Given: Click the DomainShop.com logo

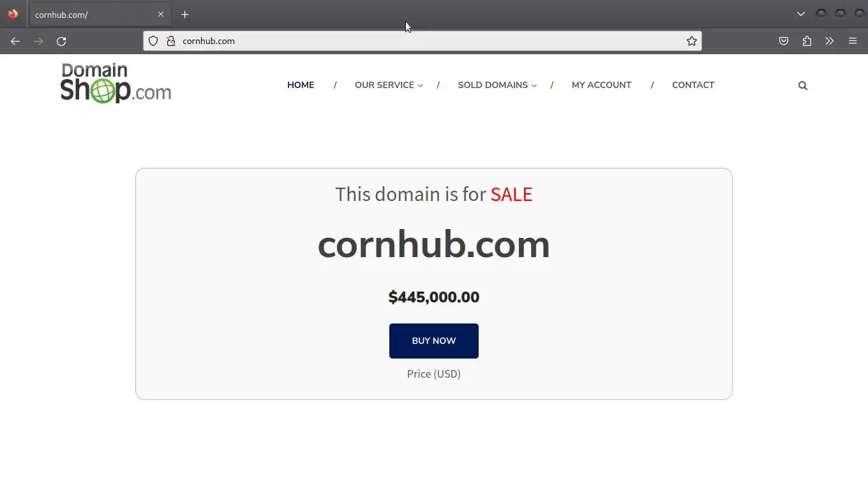Looking at the screenshot, I should [116, 83].
